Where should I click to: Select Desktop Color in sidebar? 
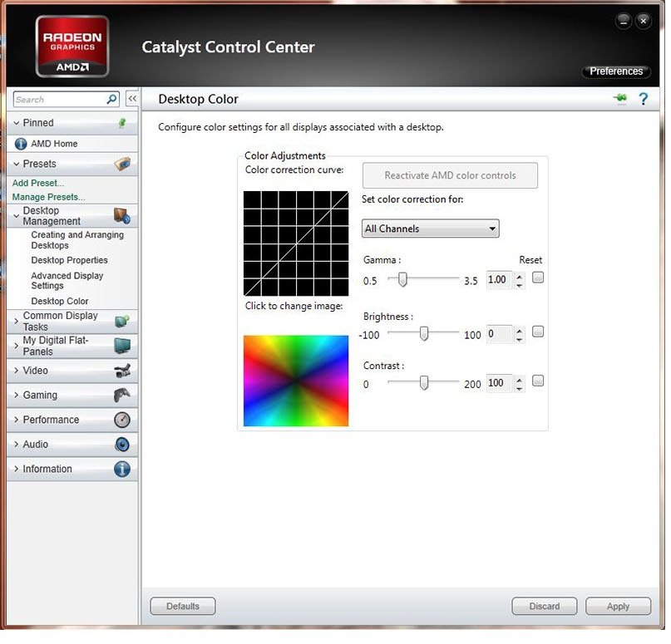pyautogui.click(x=60, y=302)
